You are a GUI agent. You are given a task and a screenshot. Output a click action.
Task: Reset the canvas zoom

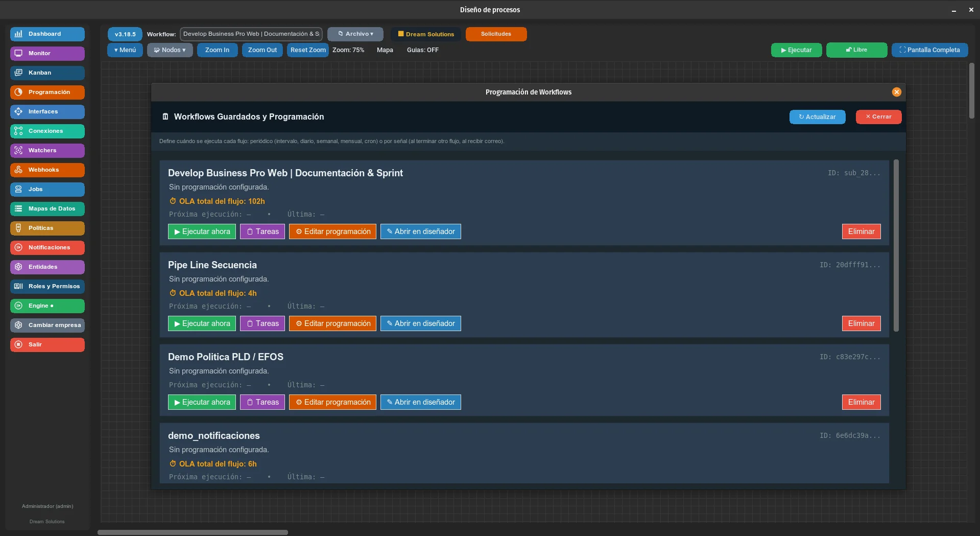(308, 50)
